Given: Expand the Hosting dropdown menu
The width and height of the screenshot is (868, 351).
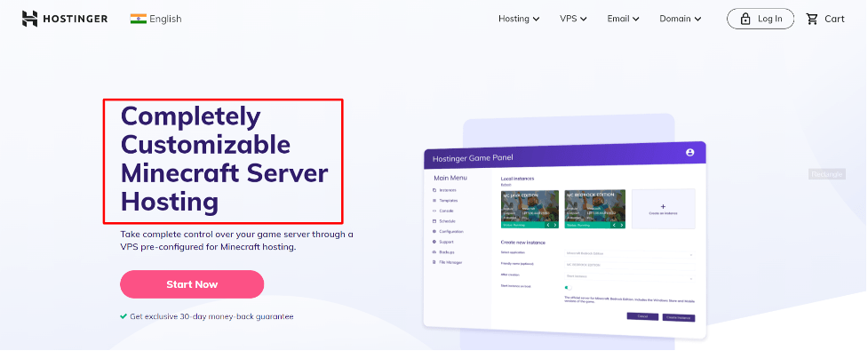Looking at the screenshot, I should (x=519, y=19).
